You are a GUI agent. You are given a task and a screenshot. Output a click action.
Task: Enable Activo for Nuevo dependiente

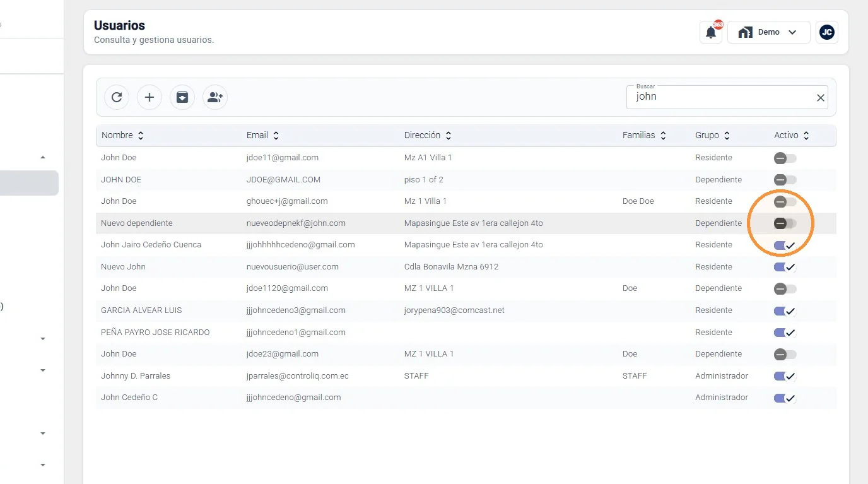(x=785, y=223)
